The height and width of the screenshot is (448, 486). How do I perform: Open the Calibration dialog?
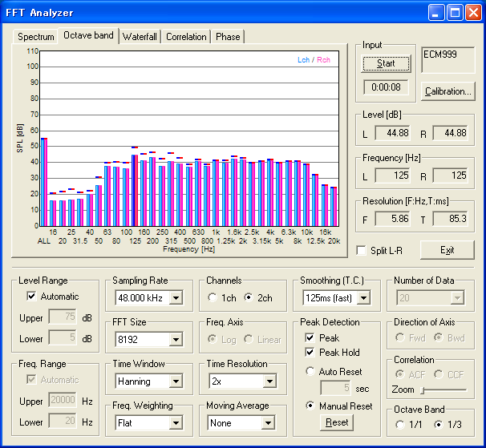point(448,91)
